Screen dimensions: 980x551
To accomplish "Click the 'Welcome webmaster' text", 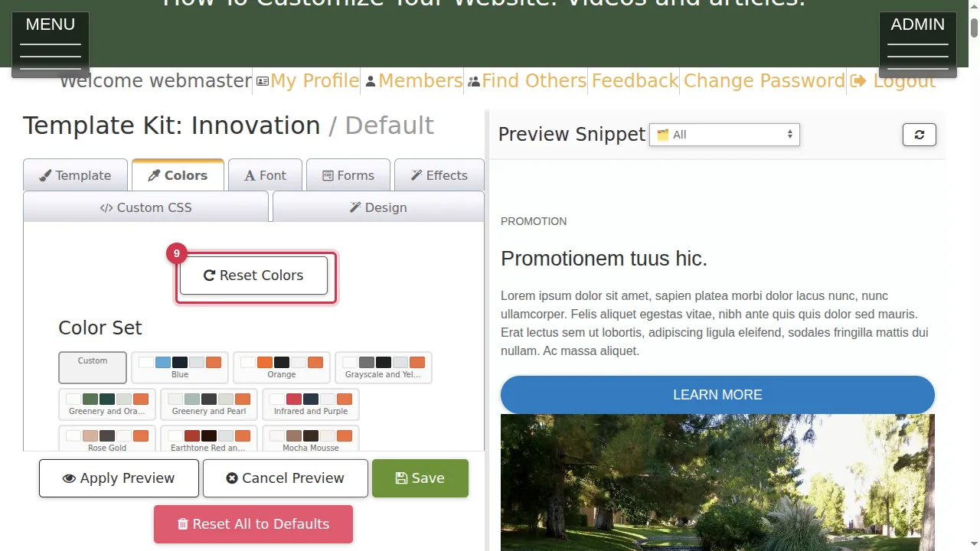I will pyautogui.click(x=155, y=81).
